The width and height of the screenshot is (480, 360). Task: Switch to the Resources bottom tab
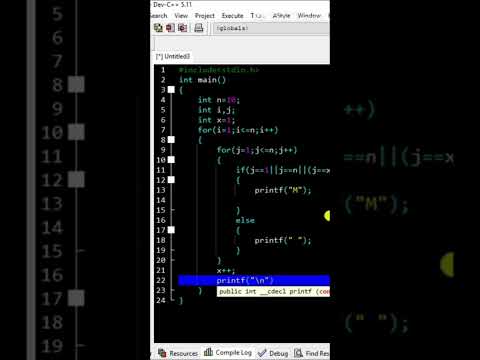click(178, 353)
